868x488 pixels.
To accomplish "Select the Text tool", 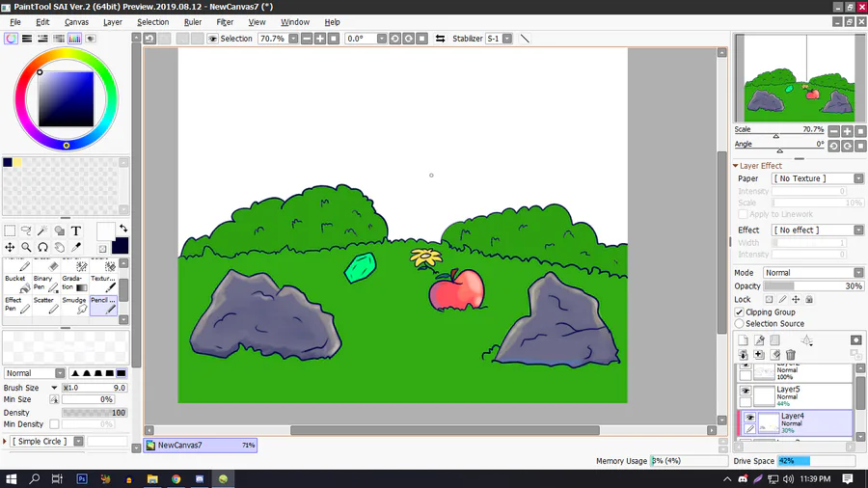I will tap(76, 230).
